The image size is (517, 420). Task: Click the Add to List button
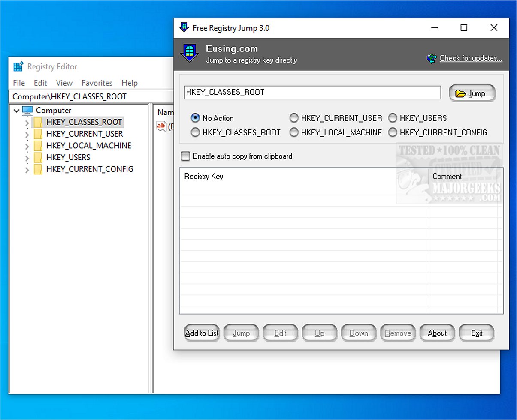[201, 333]
